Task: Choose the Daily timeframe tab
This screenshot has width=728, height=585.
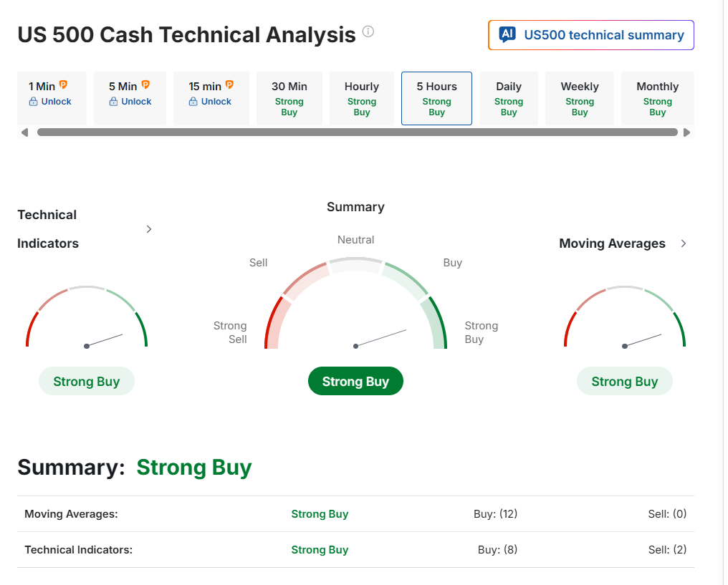Action: (x=509, y=98)
